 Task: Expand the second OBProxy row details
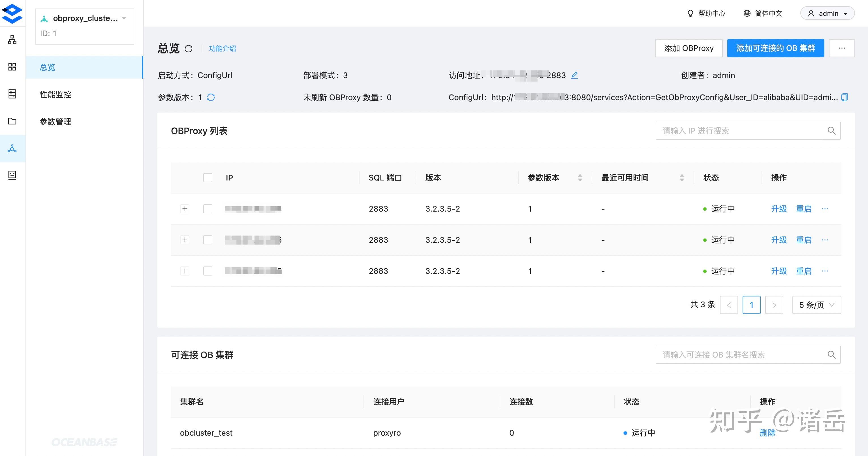[x=185, y=240]
